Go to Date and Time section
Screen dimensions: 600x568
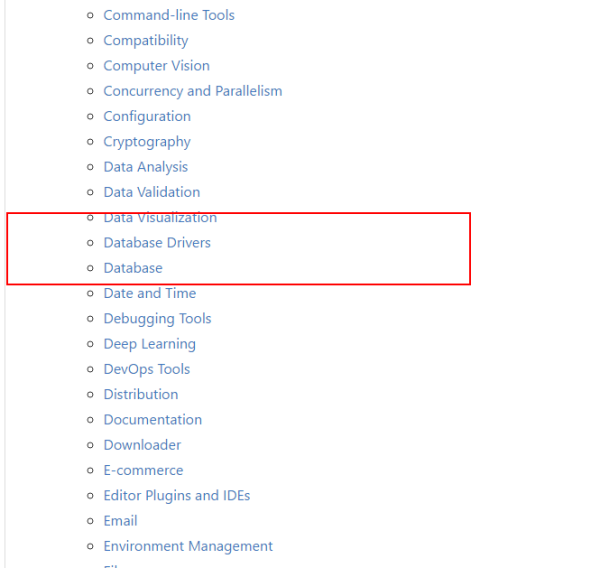[150, 293]
